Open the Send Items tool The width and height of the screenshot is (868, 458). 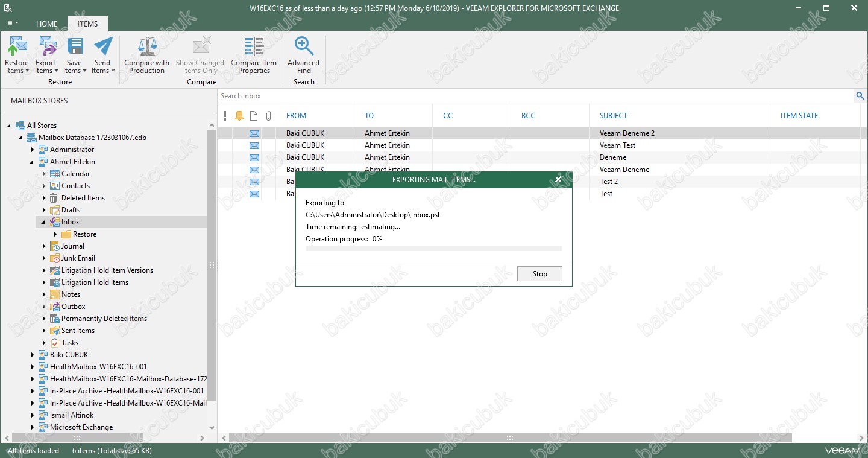click(x=103, y=55)
